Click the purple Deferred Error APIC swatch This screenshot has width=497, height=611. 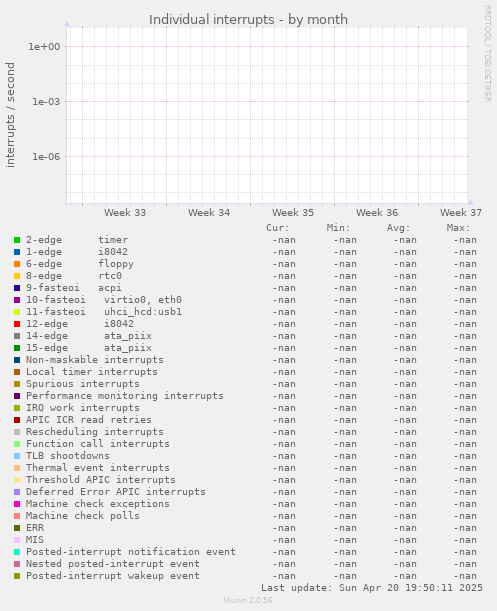point(17,492)
